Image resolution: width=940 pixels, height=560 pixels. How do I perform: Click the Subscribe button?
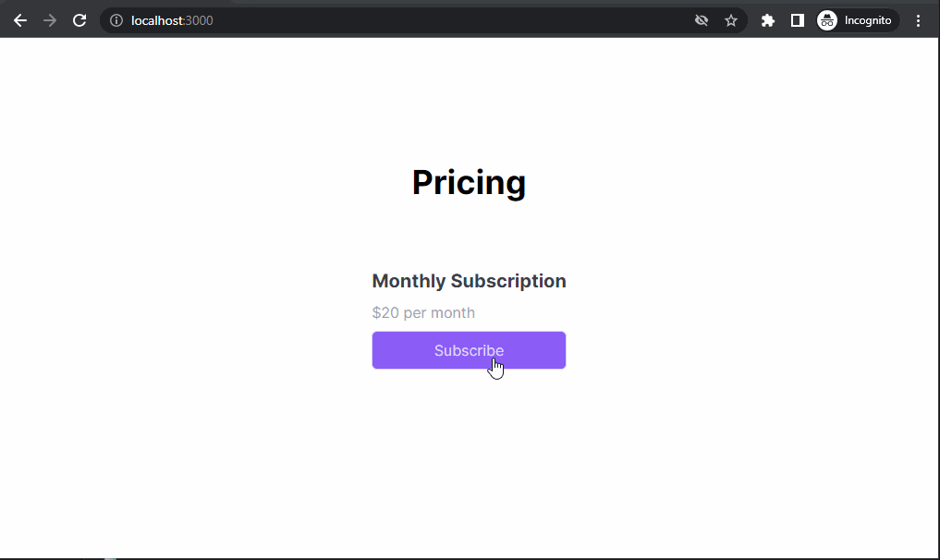[x=469, y=350]
